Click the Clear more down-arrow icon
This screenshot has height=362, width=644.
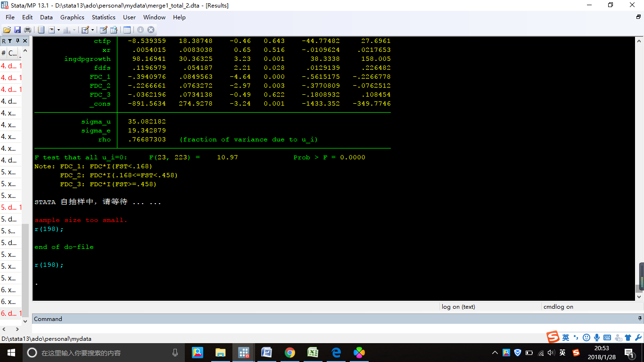140,30
